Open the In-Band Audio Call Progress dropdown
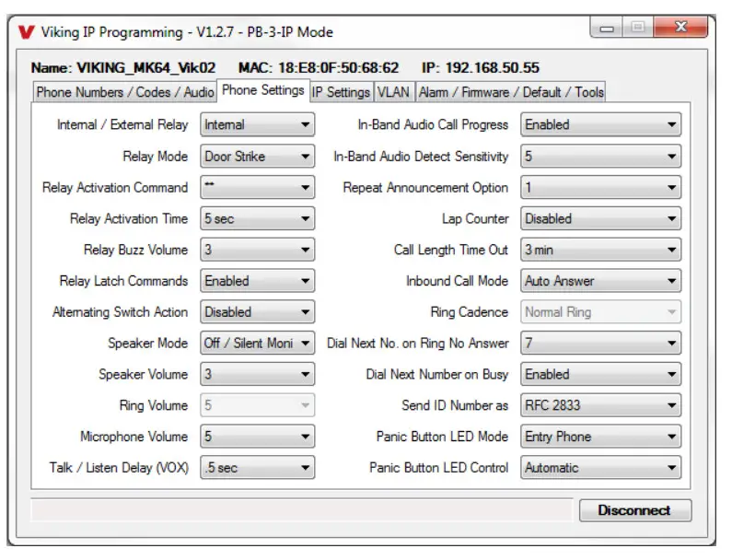Viewport: 732px width, 560px height. coord(601,124)
